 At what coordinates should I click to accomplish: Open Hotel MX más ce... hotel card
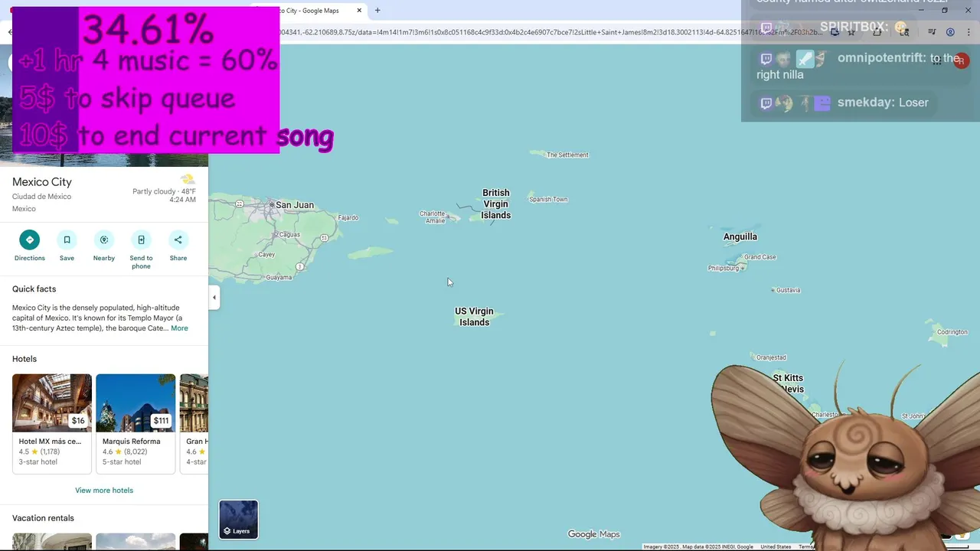pos(52,423)
